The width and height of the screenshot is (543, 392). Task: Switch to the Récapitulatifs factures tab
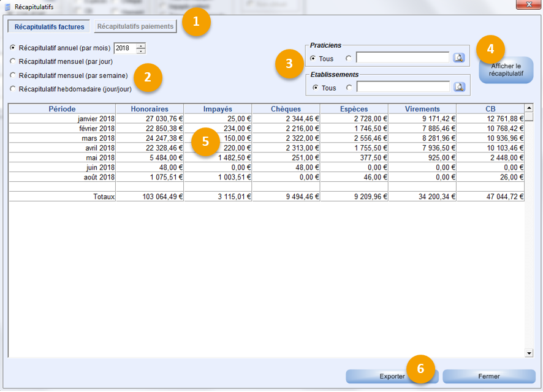49,26
